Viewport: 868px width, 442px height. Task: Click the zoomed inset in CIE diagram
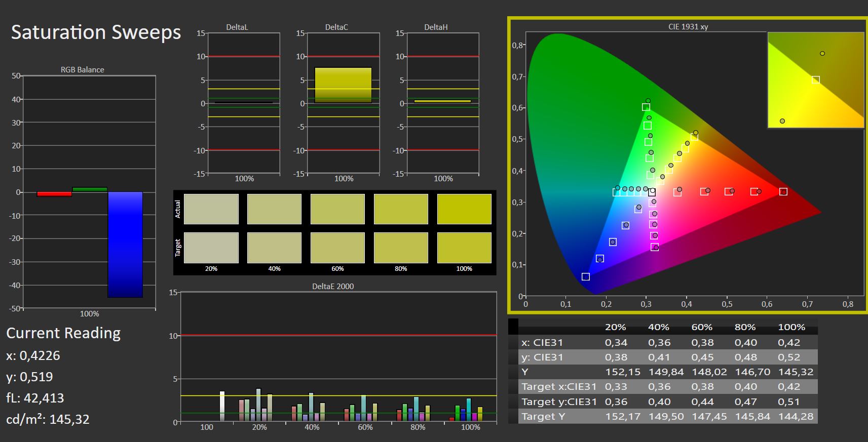pos(815,80)
